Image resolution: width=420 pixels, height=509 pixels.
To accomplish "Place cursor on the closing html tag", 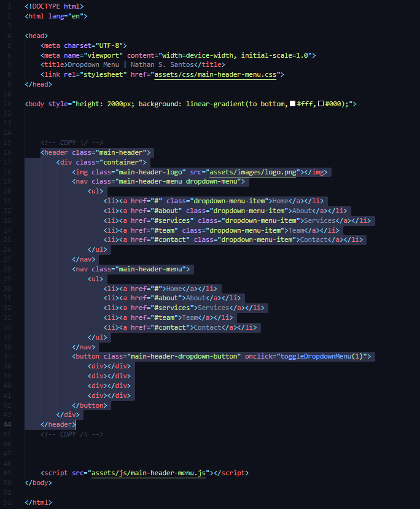I will pyautogui.click(x=39, y=502).
